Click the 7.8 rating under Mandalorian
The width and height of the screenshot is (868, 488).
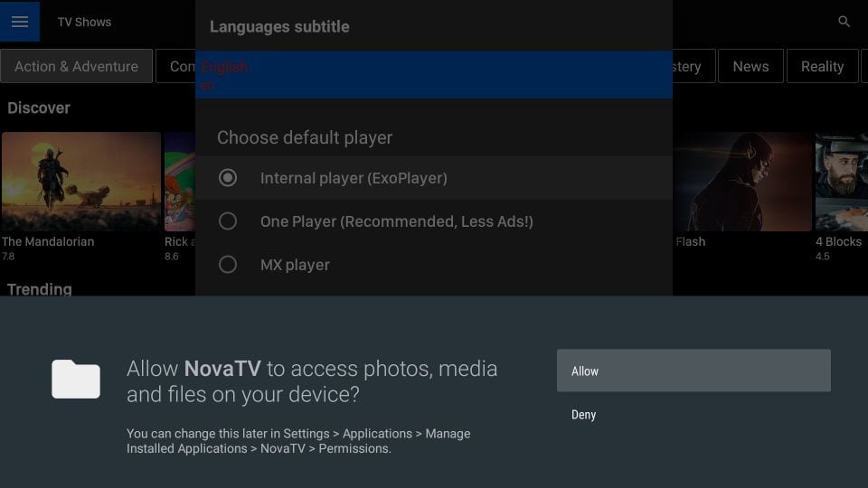[x=8, y=256]
